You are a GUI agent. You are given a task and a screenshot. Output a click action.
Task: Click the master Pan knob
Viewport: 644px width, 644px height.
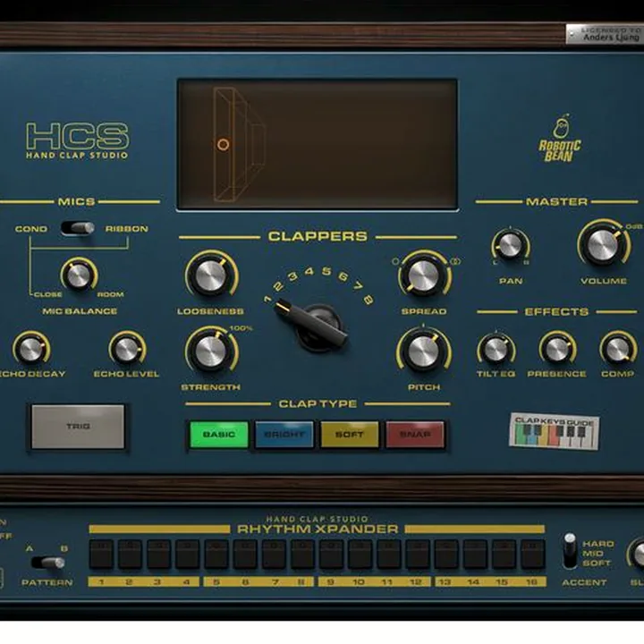[510, 246]
